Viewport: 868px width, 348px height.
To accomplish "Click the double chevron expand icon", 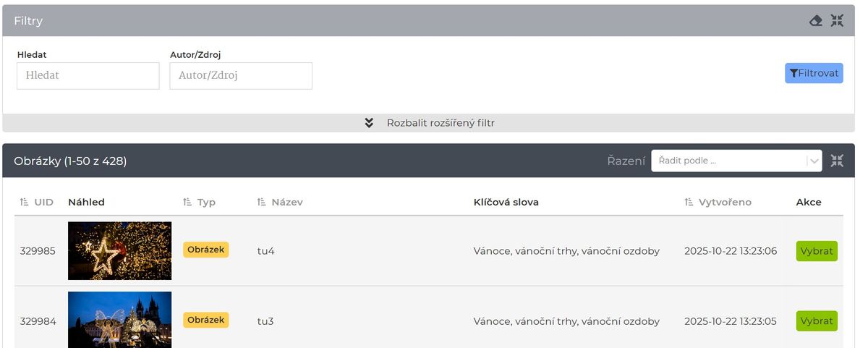I will click(x=369, y=123).
